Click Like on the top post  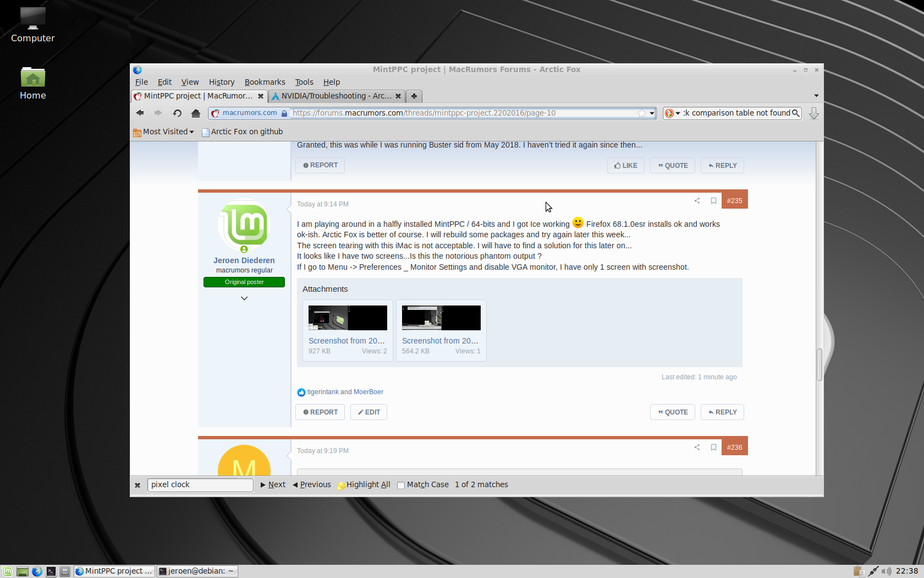click(x=626, y=166)
